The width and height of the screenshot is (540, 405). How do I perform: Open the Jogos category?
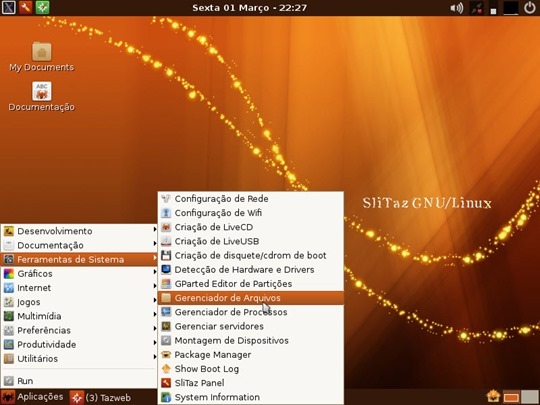79,302
